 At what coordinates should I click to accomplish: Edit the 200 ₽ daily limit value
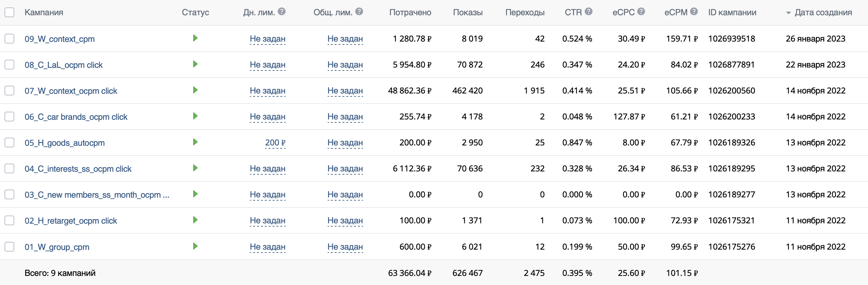(x=275, y=143)
